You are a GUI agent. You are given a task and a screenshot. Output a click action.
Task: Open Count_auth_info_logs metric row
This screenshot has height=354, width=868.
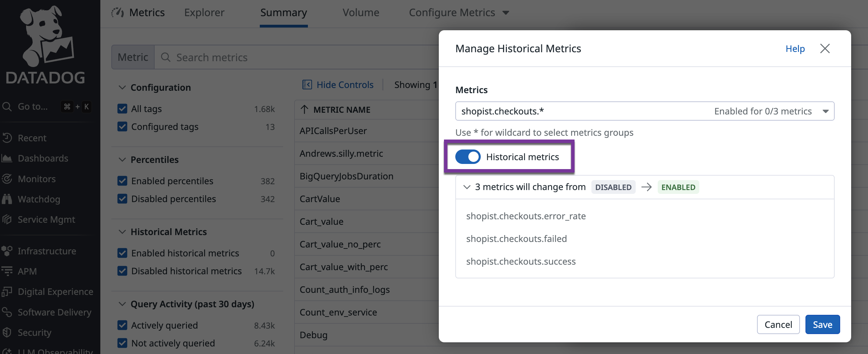pyautogui.click(x=366, y=289)
